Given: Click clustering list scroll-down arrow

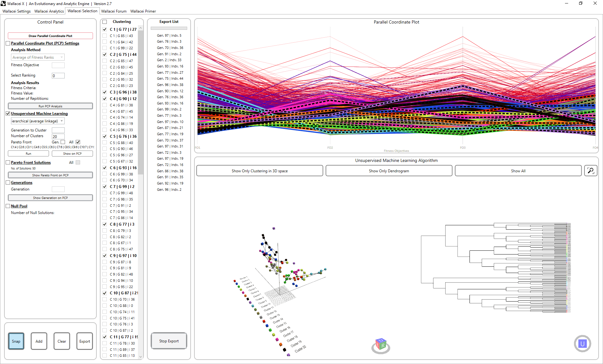Looking at the screenshot, I should [141, 356].
